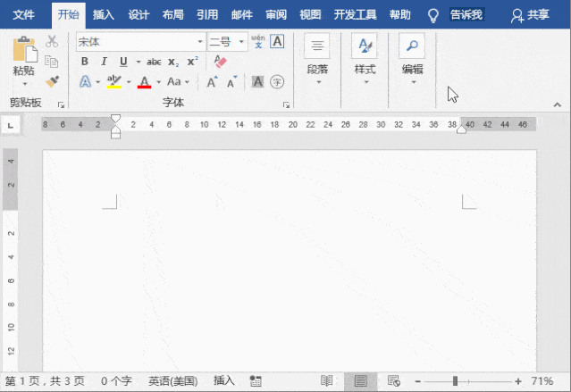Click the first-line indent marker on ruler
Viewport: 571px width, 392px height.
click(115, 118)
